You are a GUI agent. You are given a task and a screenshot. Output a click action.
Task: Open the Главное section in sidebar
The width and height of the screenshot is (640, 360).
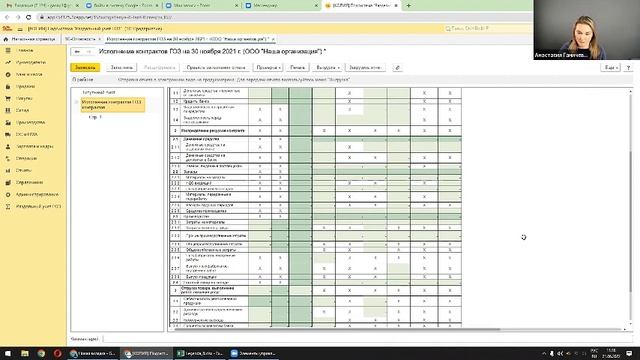(x=25, y=50)
